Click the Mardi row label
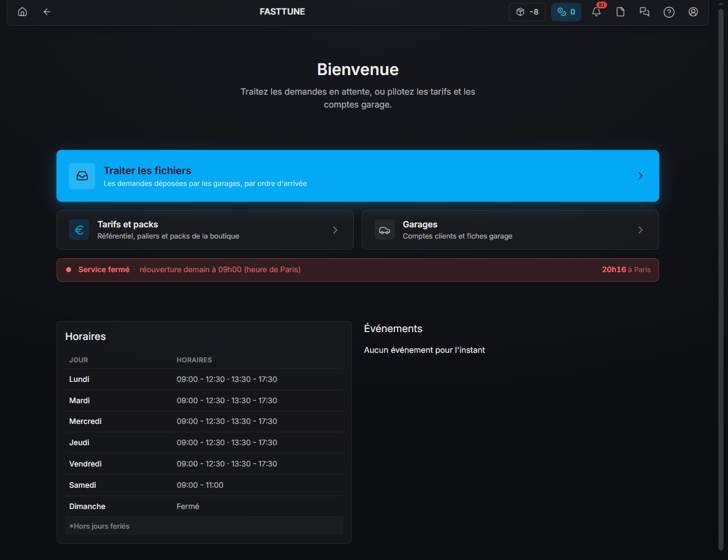 [x=80, y=400]
